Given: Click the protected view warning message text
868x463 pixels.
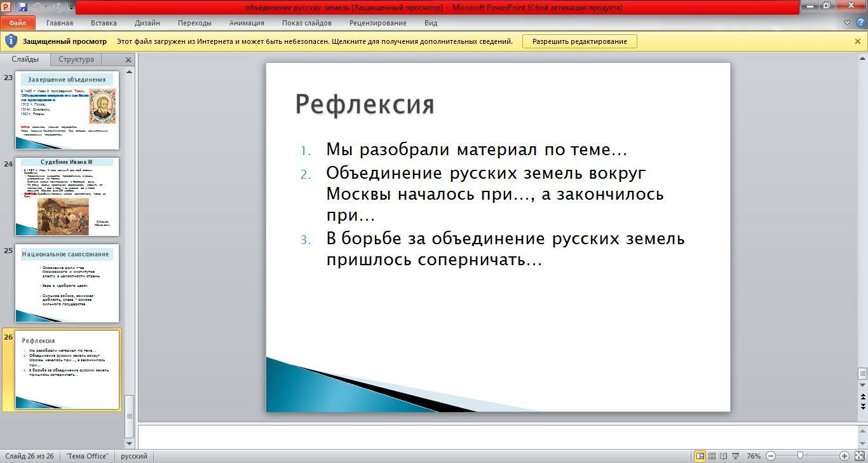Looking at the screenshot, I should (315, 41).
